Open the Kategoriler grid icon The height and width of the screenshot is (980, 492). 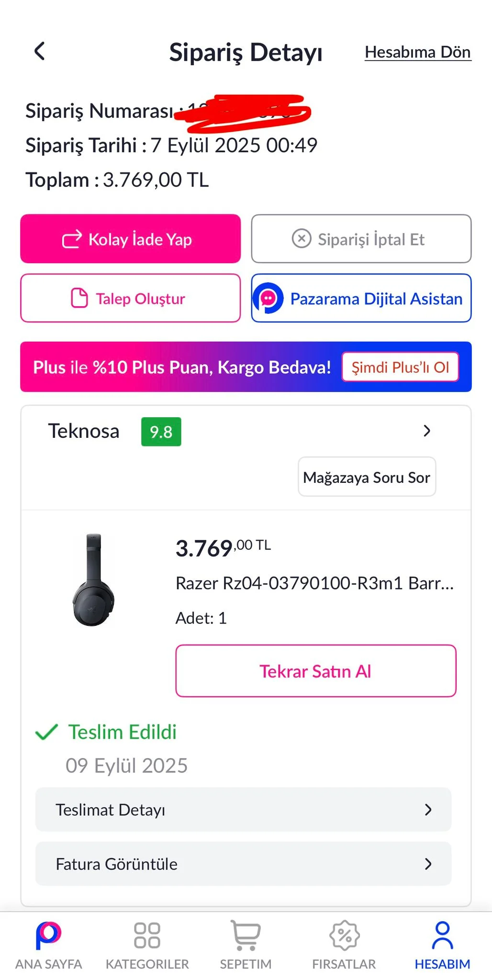(x=147, y=935)
